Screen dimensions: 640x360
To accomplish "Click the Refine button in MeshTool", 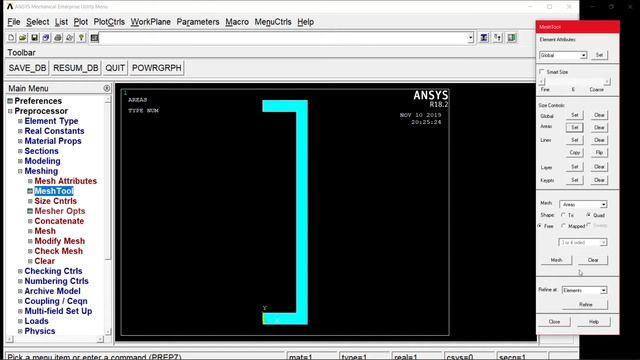I will [585, 304].
